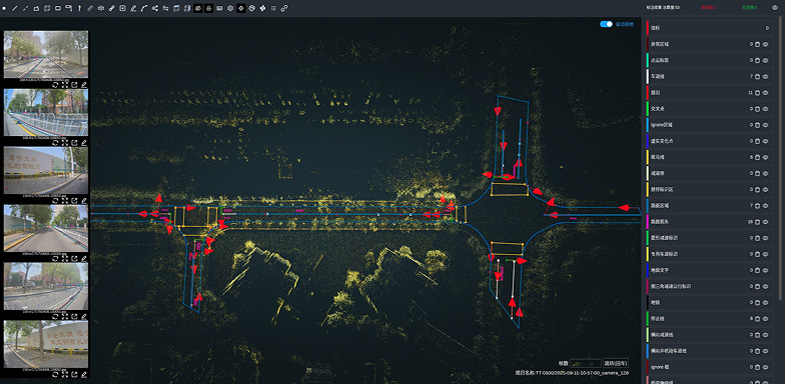Click the pencil edit icon under the first thumbnail

point(84,85)
